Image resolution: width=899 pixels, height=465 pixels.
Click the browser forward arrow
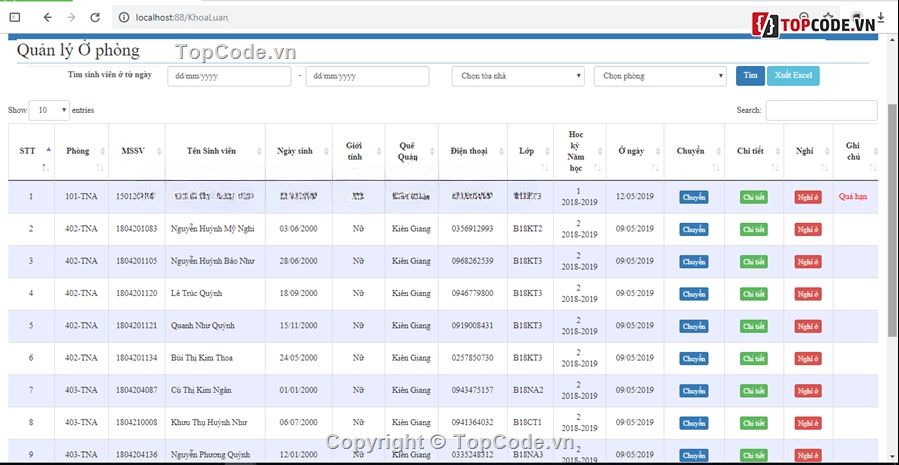tap(71, 17)
